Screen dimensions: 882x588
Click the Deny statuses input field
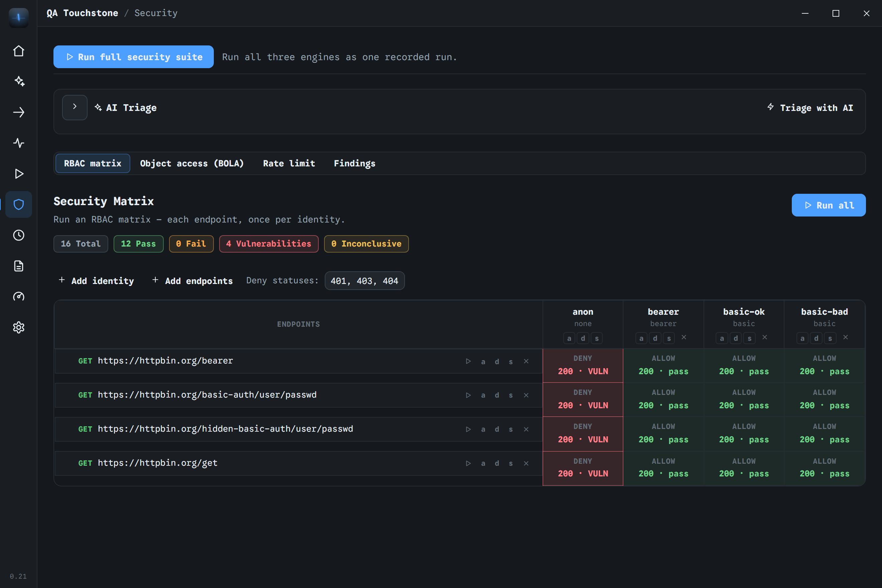364,281
